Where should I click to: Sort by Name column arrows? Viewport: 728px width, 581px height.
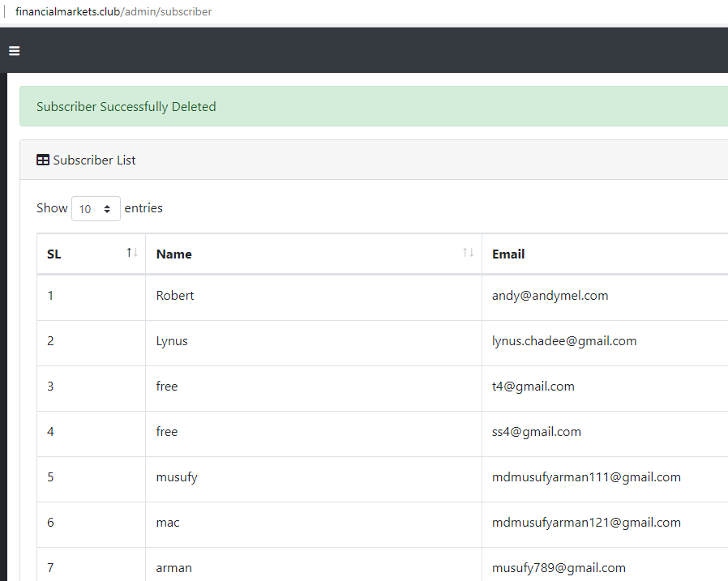(x=468, y=254)
